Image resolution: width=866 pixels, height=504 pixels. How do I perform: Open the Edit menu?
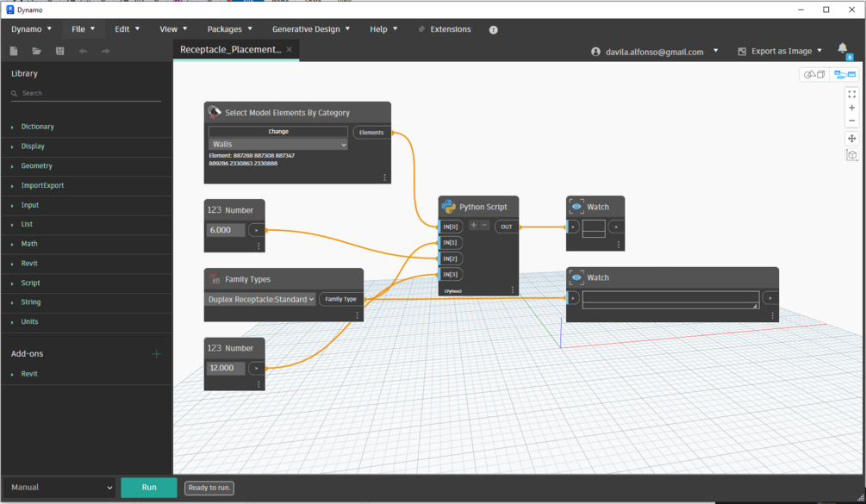pos(127,29)
